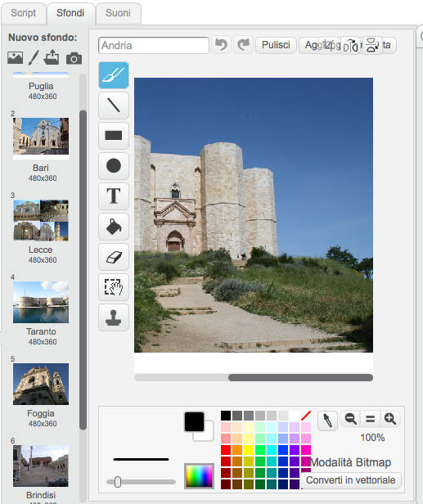Screen dimensions: 423x504
Task: Click Converti in vettoriale
Action: (x=351, y=480)
